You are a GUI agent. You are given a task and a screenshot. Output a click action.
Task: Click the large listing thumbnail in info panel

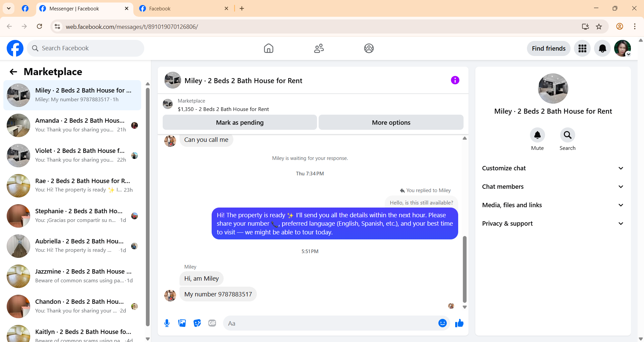(x=553, y=89)
